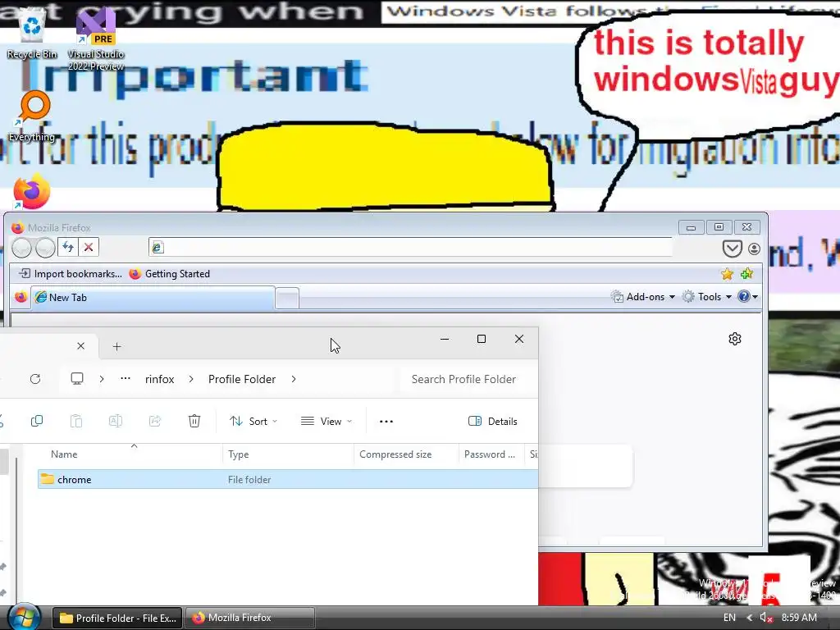The image size is (840, 630).
Task: Close the current File Explorer tab
Action: 81,346
